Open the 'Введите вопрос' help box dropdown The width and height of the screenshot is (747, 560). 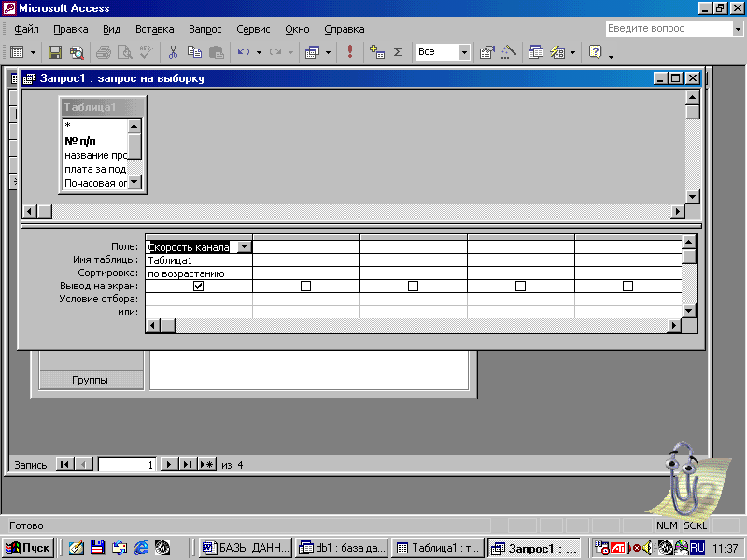[738, 29]
